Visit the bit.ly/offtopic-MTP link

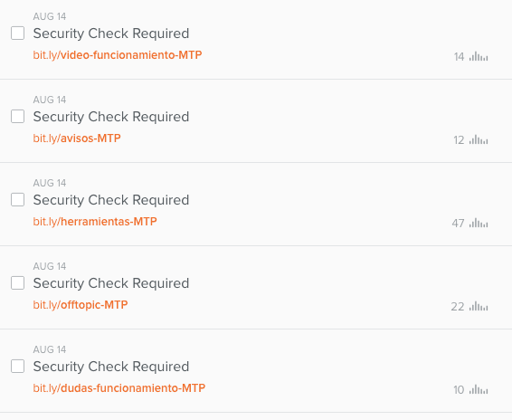81,305
